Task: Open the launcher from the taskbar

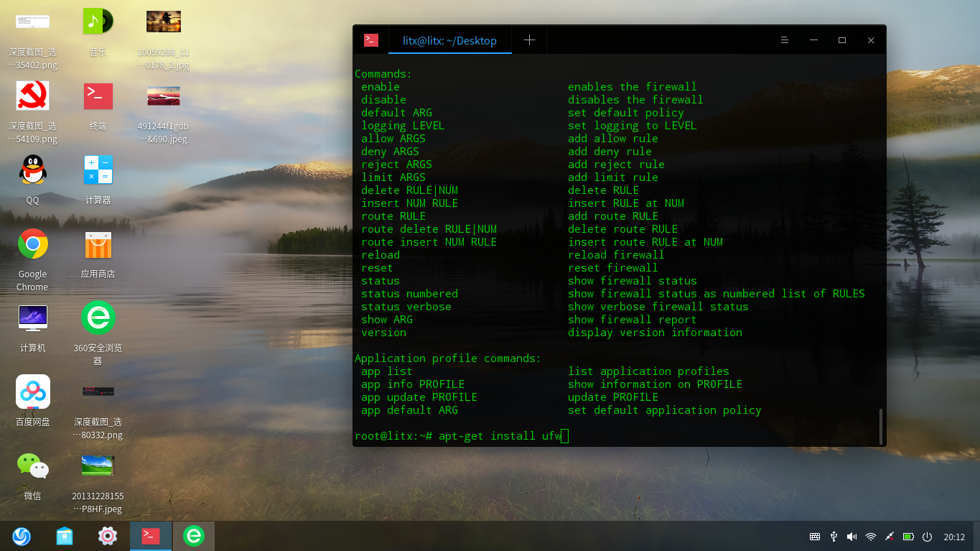Action: pyautogui.click(x=22, y=536)
